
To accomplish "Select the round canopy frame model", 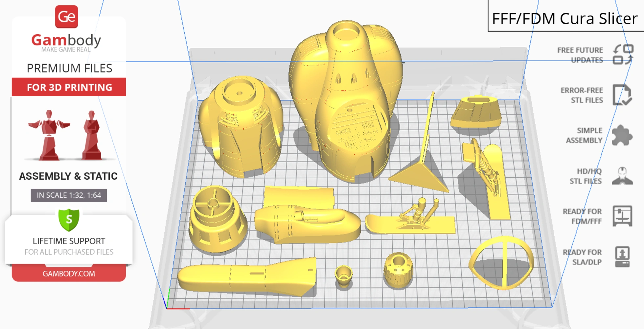I will click(x=501, y=263).
